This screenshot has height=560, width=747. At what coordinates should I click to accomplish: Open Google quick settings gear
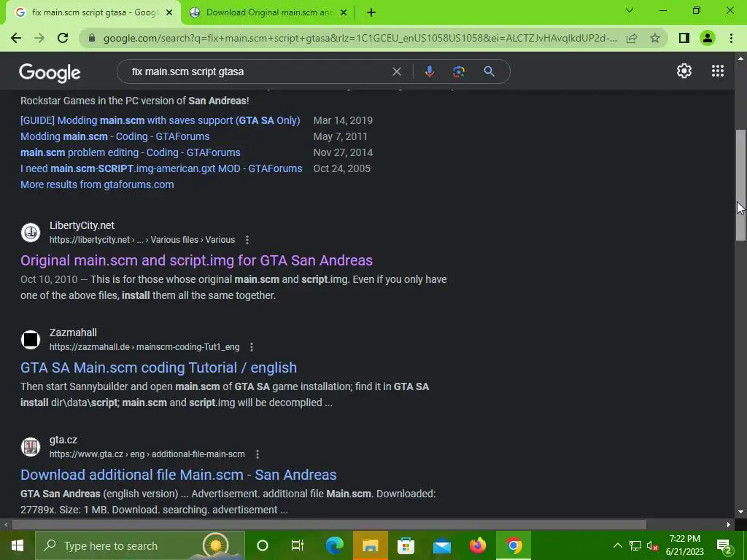[684, 71]
